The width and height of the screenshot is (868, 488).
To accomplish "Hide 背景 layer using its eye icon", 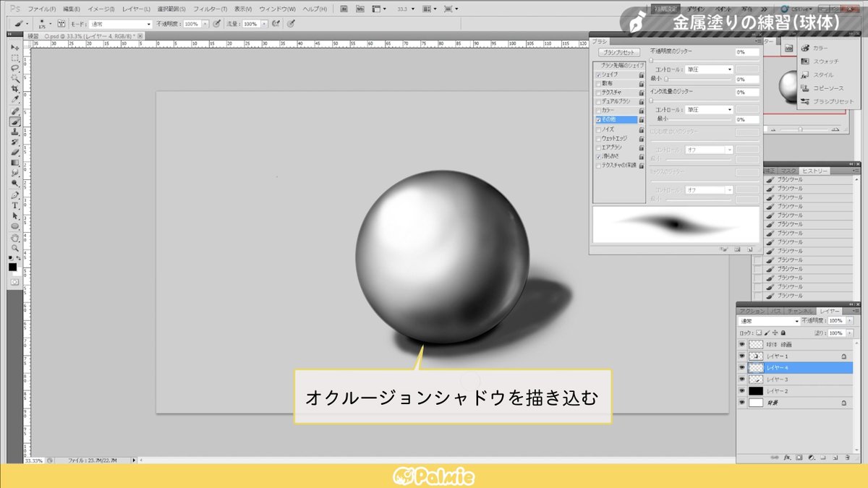I will pyautogui.click(x=741, y=402).
